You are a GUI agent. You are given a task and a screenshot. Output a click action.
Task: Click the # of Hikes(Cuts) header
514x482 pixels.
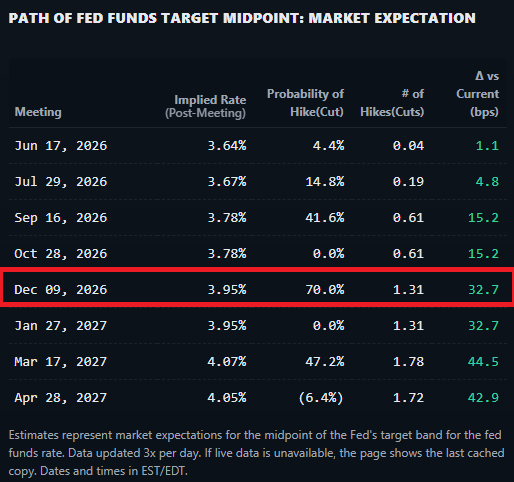click(x=392, y=103)
